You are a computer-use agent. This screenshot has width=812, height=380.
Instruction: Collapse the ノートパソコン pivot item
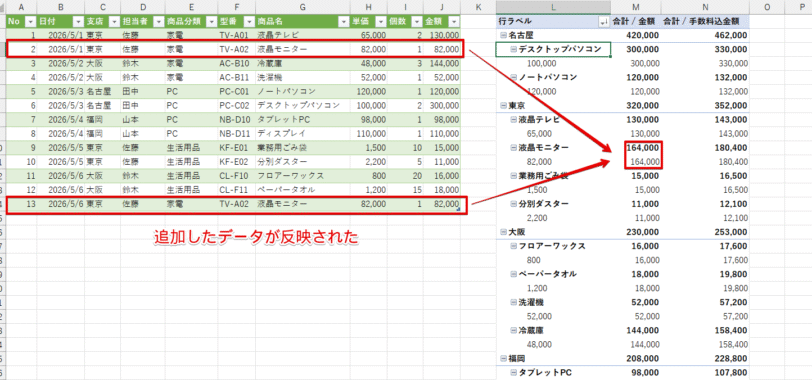tap(514, 77)
